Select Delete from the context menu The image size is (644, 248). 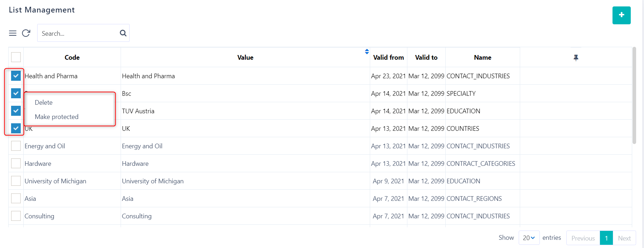(44, 103)
